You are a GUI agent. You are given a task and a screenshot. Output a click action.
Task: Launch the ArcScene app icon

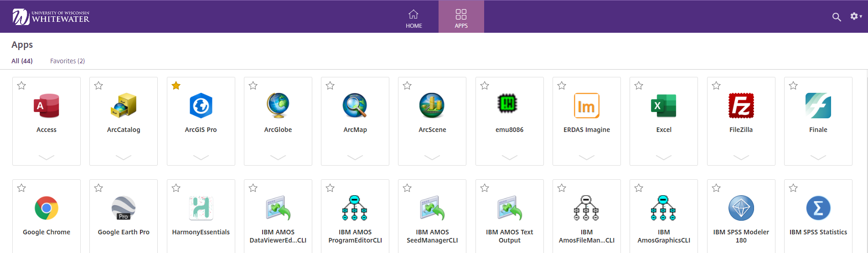tap(432, 106)
